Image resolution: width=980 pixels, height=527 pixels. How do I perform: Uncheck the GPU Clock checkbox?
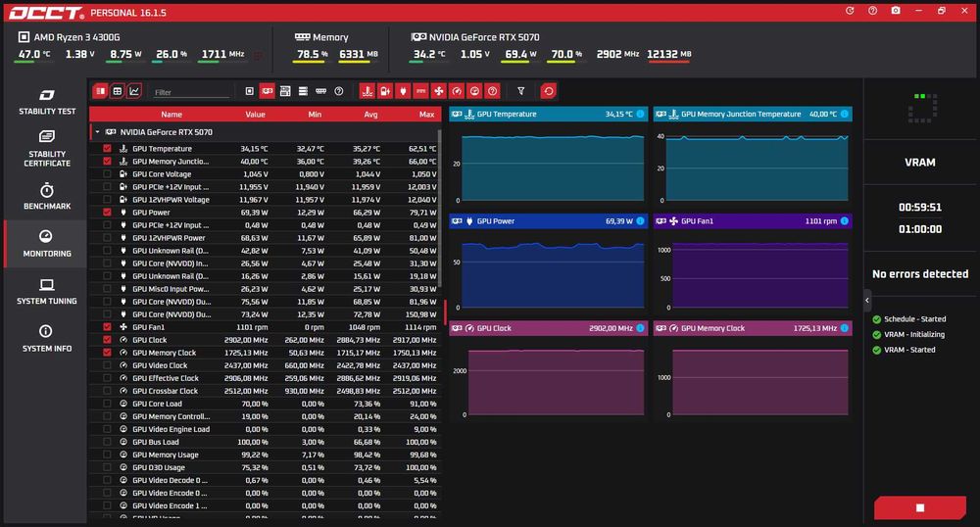107,340
